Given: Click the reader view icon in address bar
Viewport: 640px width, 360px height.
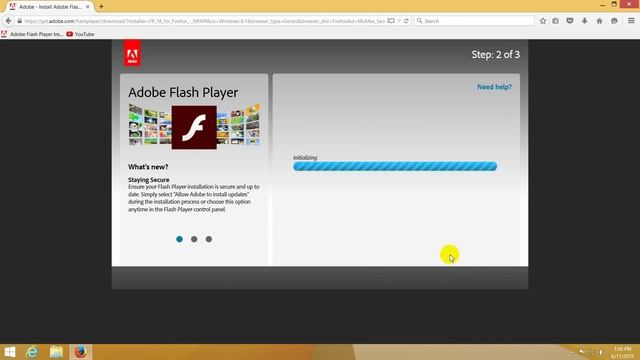Looking at the screenshot, I should coord(391,21).
